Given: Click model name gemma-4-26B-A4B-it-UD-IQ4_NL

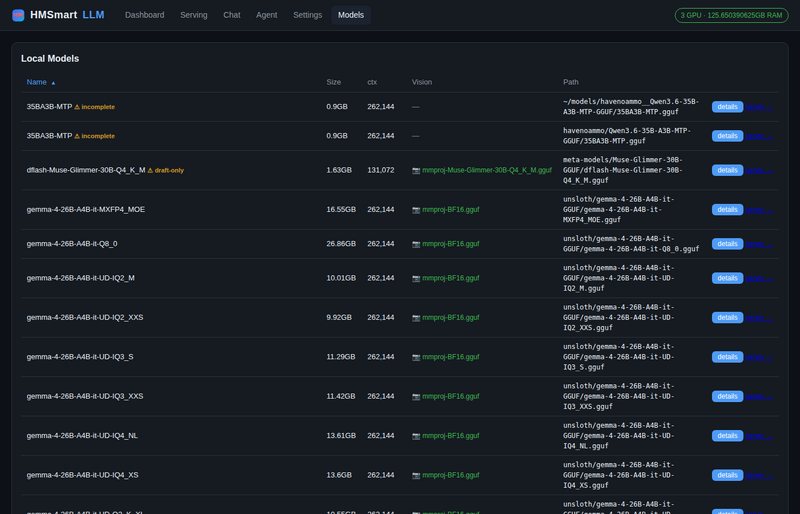Looking at the screenshot, I should (82, 435).
